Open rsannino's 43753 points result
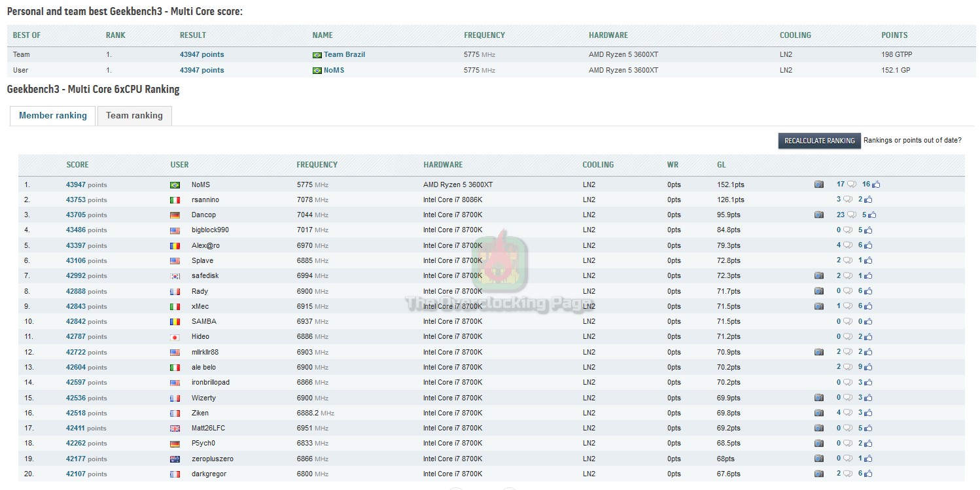This screenshot has width=980, height=490. (x=77, y=200)
